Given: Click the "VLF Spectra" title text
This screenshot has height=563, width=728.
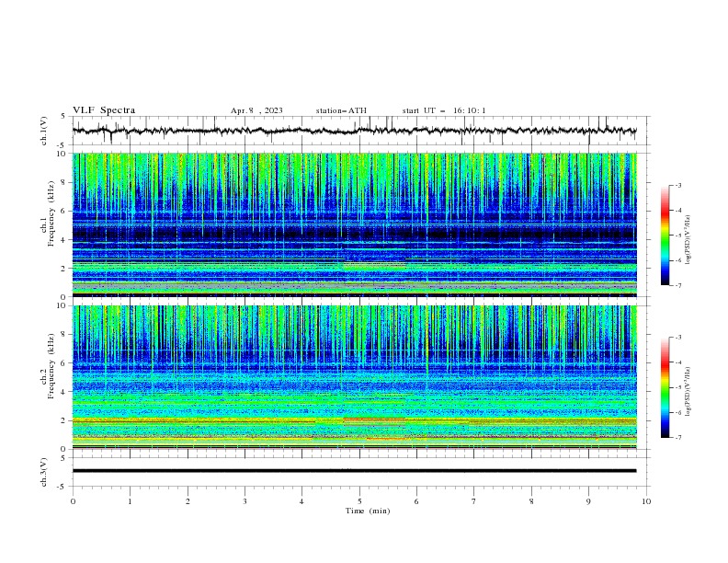Looking at the screenshot, I should (x=104, y=110).
